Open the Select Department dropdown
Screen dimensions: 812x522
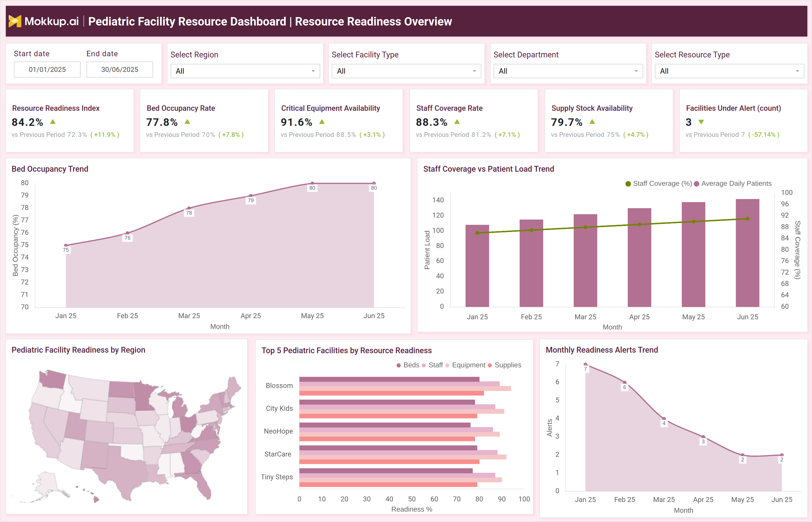(x=568, y=71)
